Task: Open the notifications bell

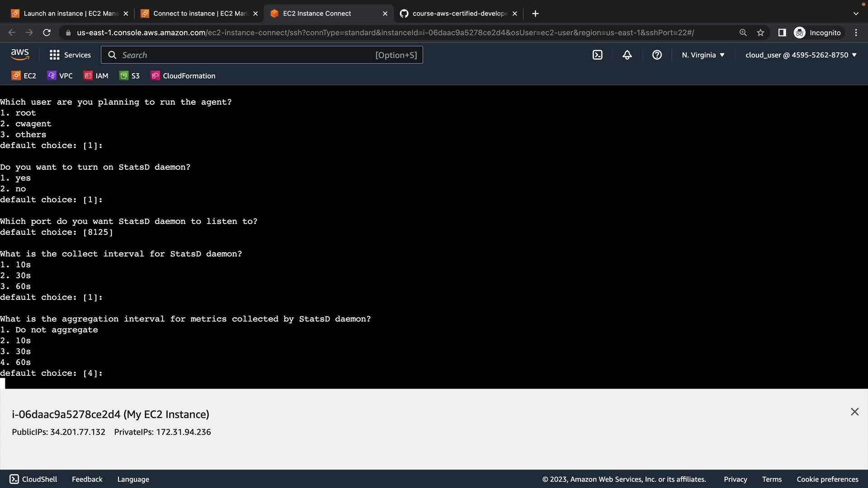Action: pyautogui.click(x=627, y=55)
